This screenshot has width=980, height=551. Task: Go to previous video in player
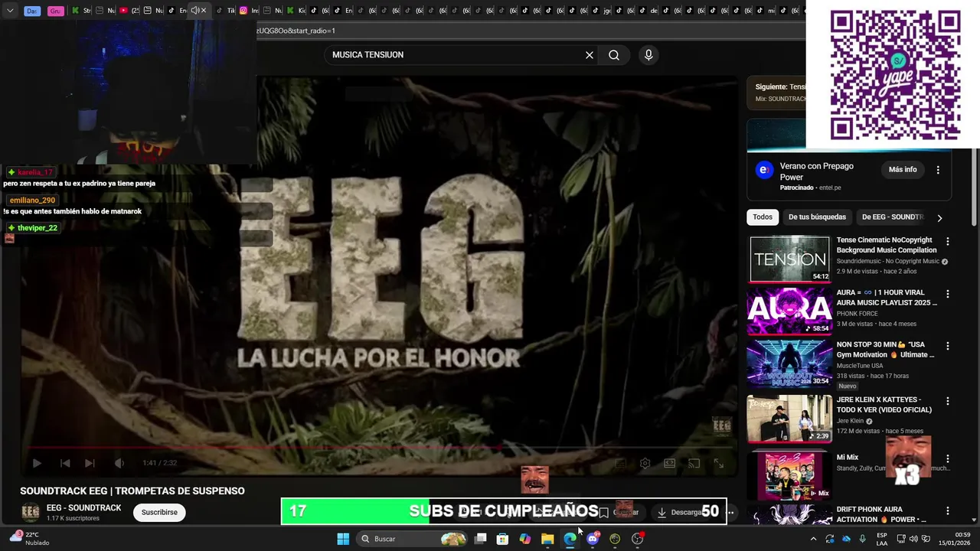click(65, 463)
